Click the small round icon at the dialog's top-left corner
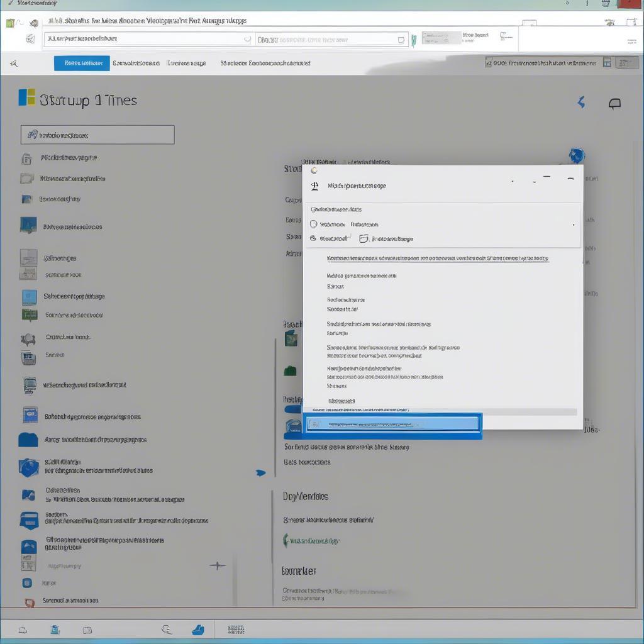644x644 pixels. point(314,170)
